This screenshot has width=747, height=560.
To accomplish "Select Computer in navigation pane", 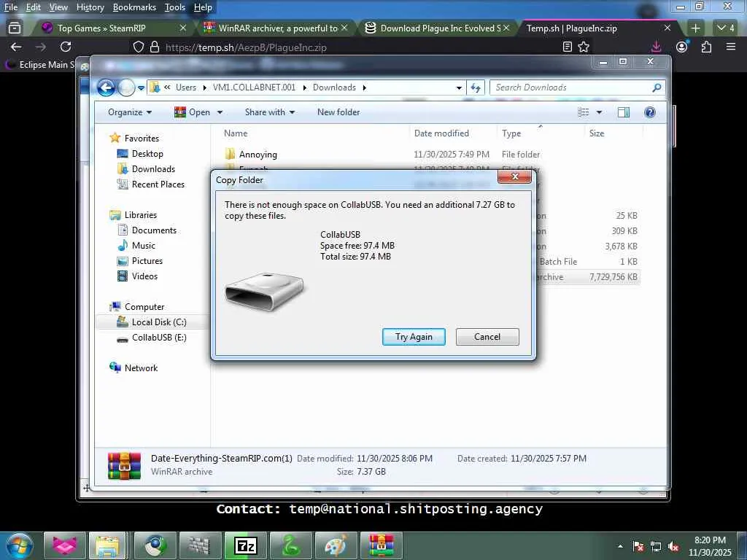I will pyautogui.click(x=144, y=307).
